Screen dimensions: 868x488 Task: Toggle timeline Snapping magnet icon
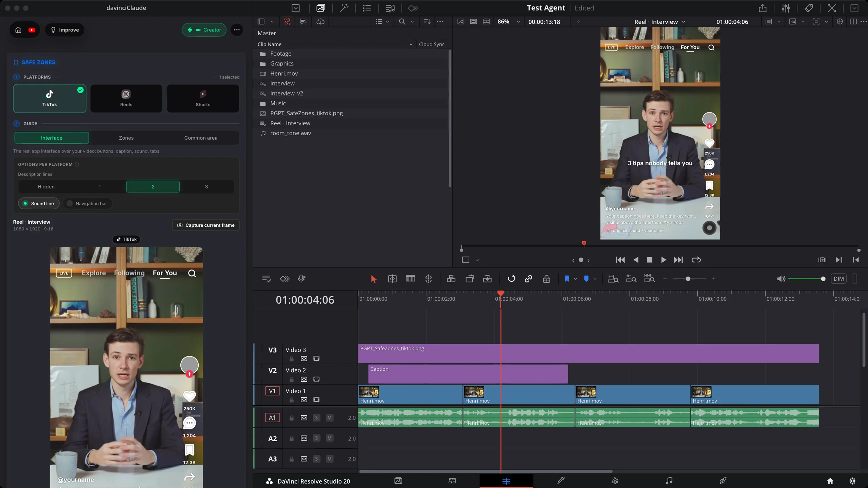[x=511, y=279]
